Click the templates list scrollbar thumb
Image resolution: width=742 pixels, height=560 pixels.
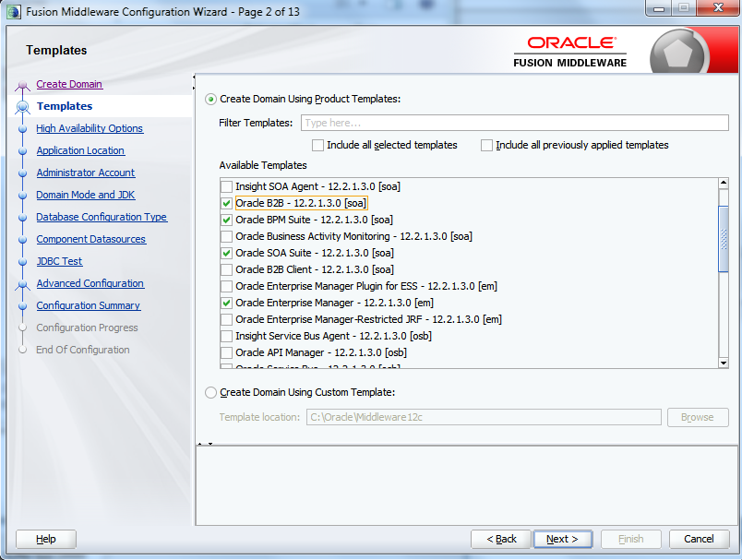(x=723, y=239)
